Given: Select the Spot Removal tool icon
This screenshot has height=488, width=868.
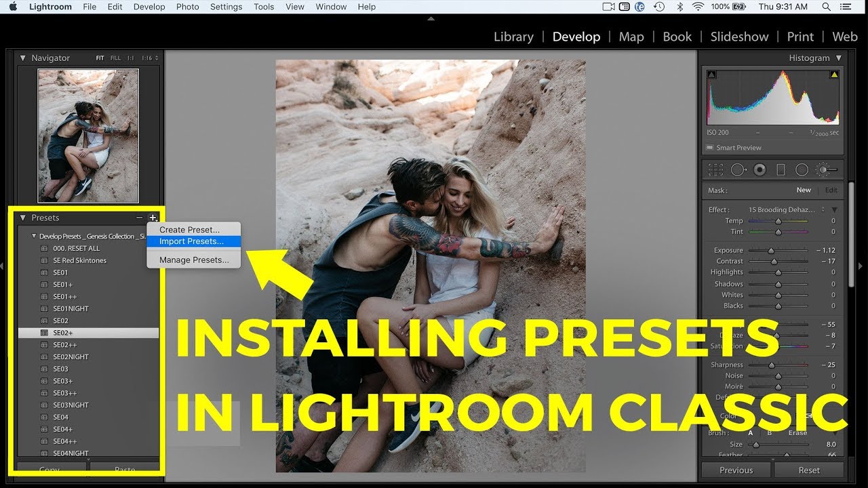Looking at the screenshot, I should pos(738,169).
